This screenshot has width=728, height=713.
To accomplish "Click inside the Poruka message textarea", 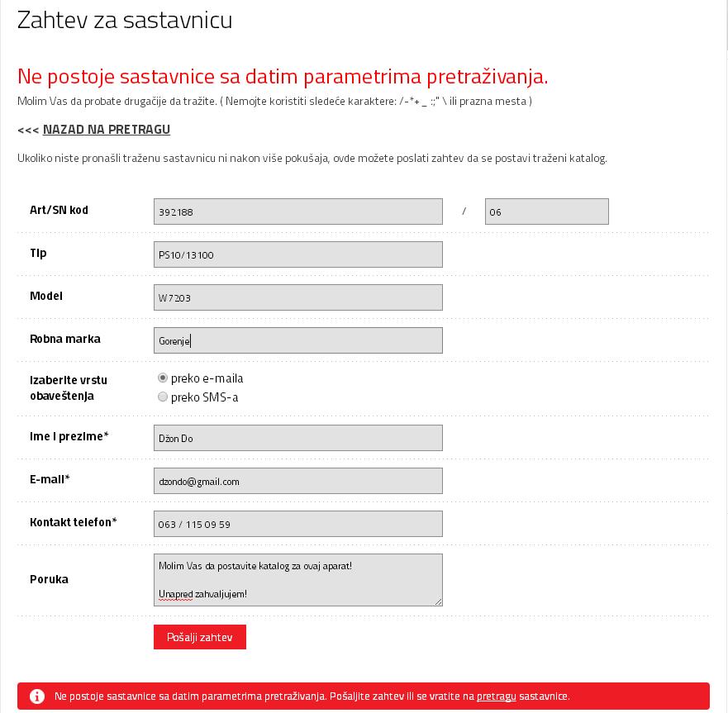I will tap(297, 579).
